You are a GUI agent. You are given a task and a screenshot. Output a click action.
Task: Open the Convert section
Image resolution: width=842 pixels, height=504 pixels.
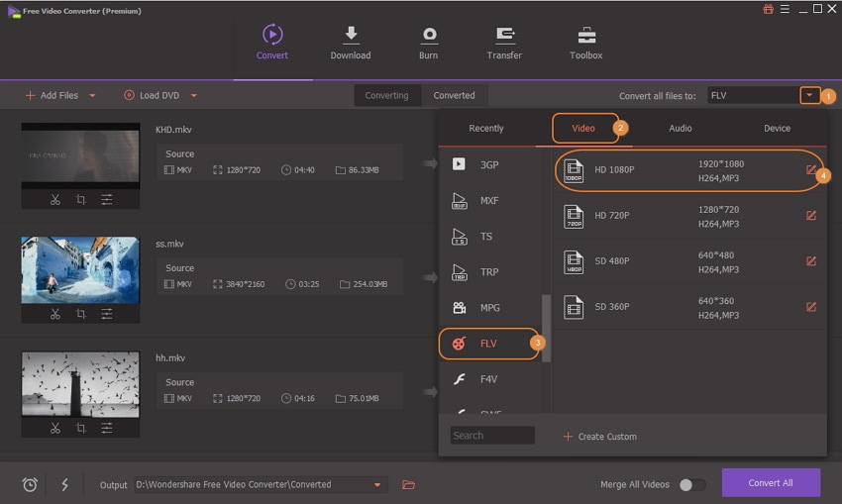click(272, 42)
